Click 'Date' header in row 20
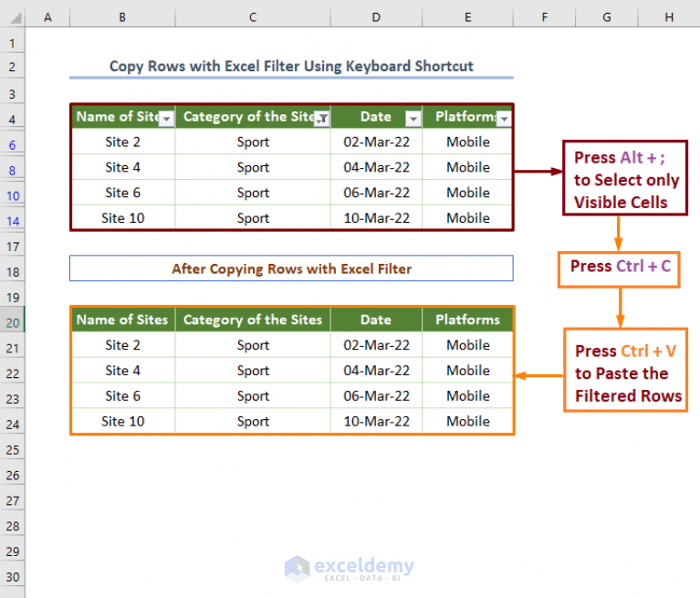Viewport: 700px width, 598px height. (376, 320)
